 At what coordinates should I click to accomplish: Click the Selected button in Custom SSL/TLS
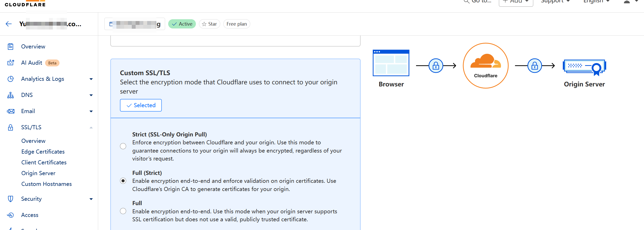tap(141, 105)
